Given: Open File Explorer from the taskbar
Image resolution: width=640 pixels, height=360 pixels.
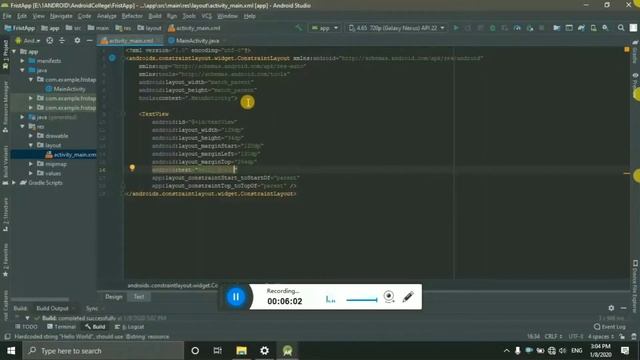Looking at the screenshot, I should pyautogui.click(x=242, y=351).
